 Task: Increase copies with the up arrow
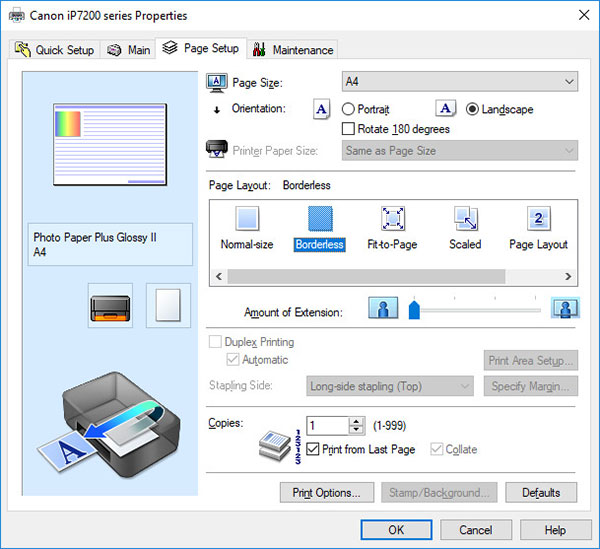click(357, 421)
